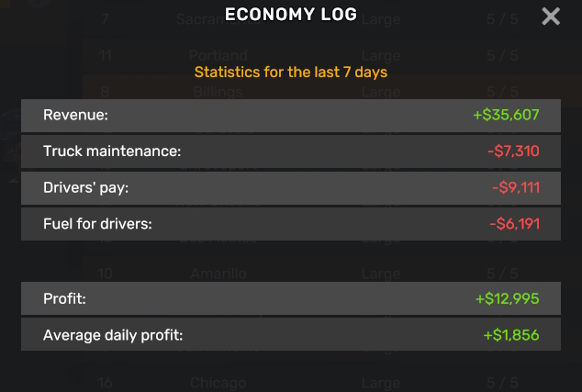Select the +$1,856 daily profit value

coord(511,335)
